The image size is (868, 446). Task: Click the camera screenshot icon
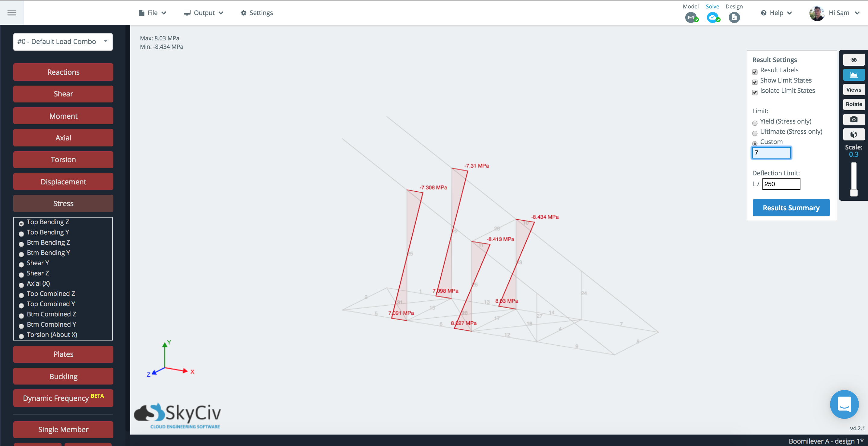[x=853, y=118]
